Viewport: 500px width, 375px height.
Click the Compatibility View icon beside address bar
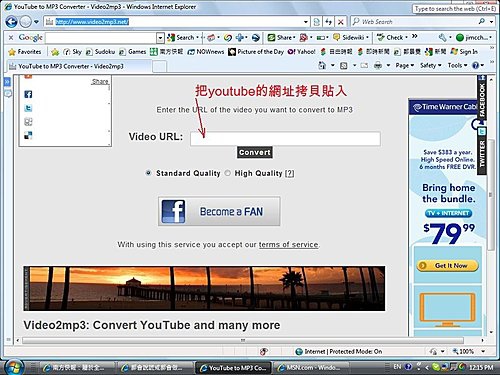click(316, 22)
